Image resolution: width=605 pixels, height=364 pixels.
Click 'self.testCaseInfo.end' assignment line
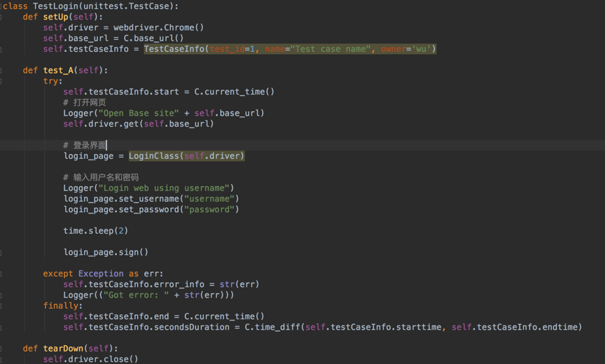tap(164, 316)
